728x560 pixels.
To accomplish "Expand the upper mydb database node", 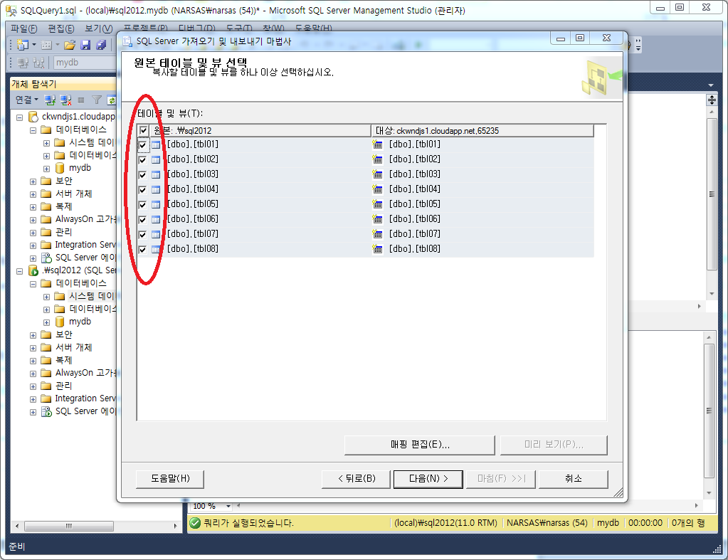I will (x=46, y=169).
